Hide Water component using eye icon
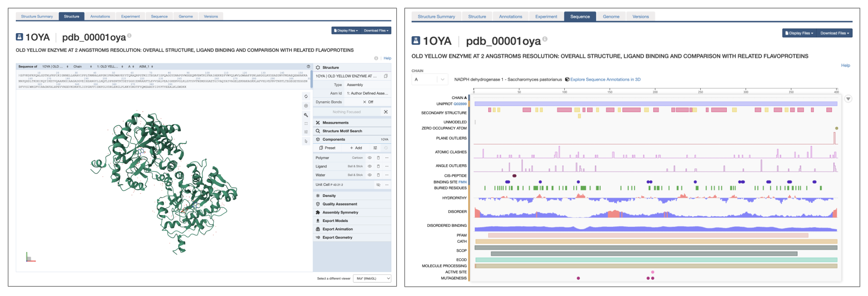 [370, 175]
